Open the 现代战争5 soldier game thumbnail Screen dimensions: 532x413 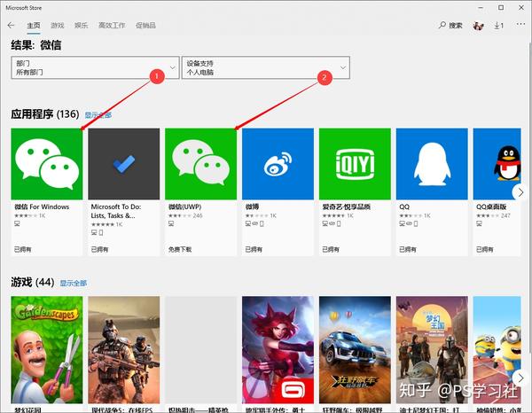(124, 350)
